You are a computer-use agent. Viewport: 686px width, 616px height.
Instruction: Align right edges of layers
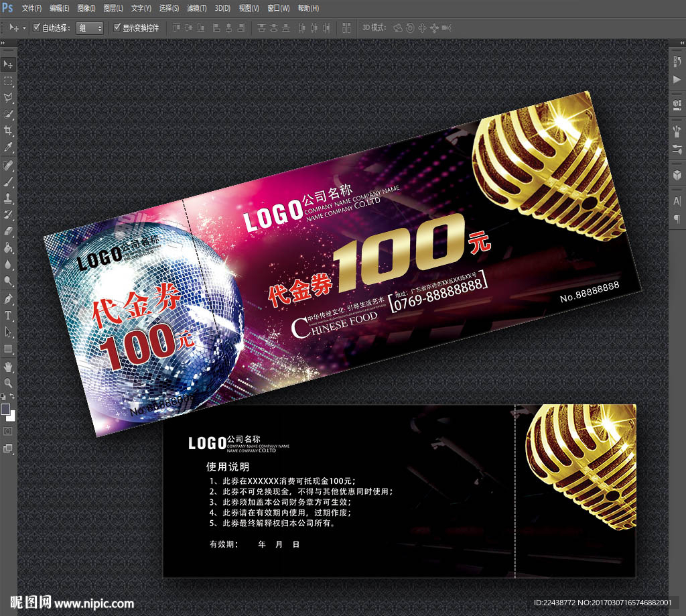(x=241, y=28)
